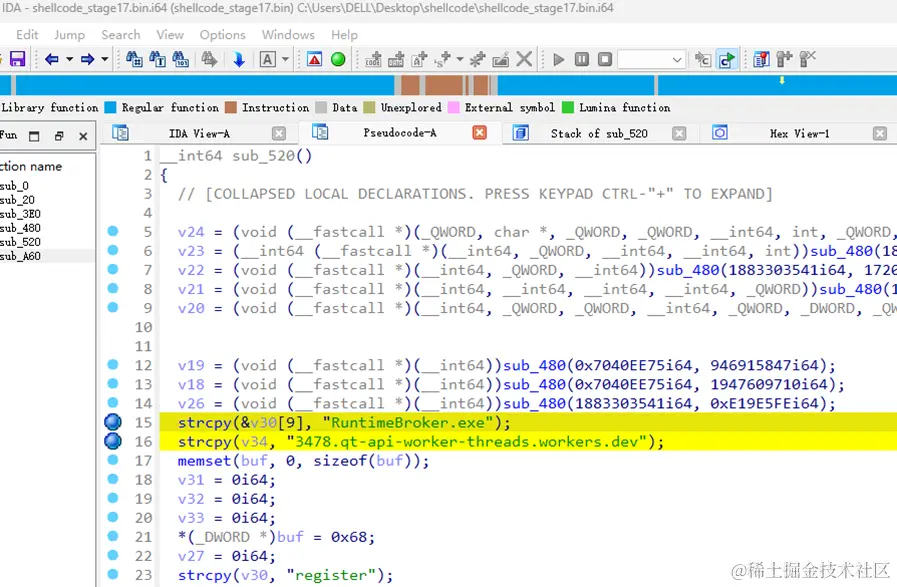The image size is (897, 587).
Task: Jump back with the left arrow
Action: click(51, 59)
